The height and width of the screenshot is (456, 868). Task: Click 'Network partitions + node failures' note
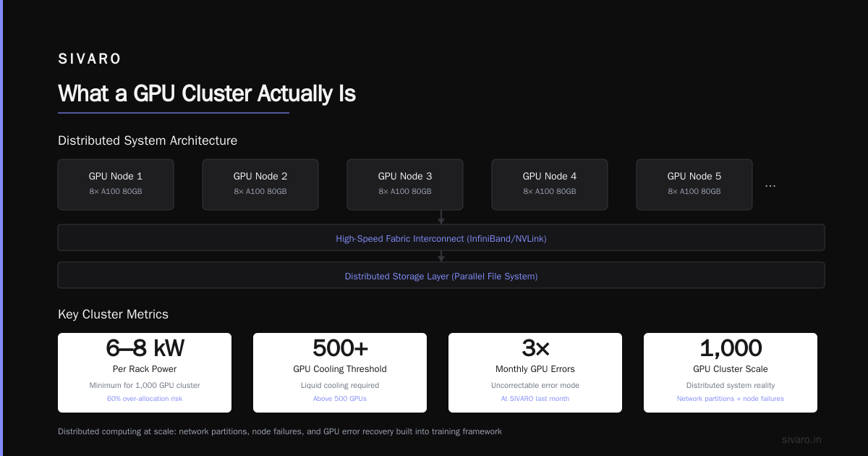[x=731, y=399]
